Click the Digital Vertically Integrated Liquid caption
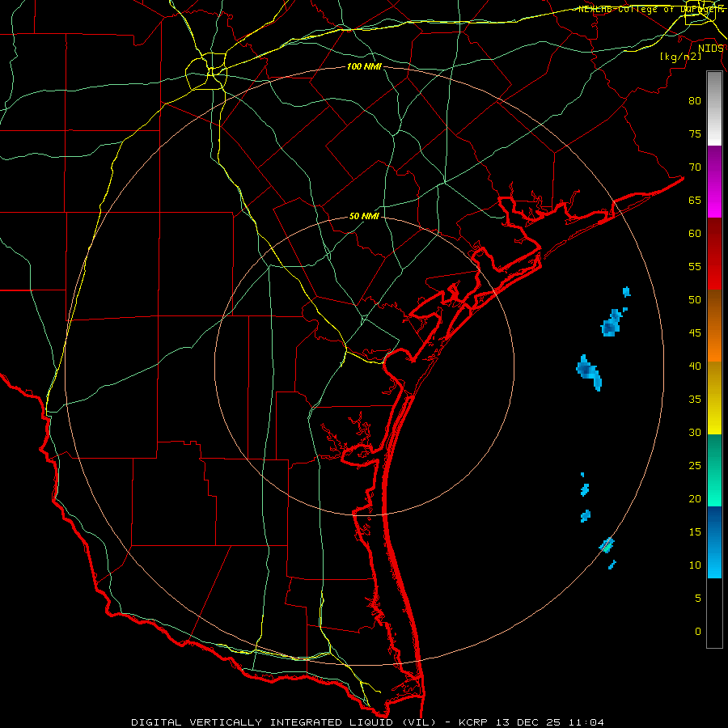The image size is (728, 728). coord(284,722)
